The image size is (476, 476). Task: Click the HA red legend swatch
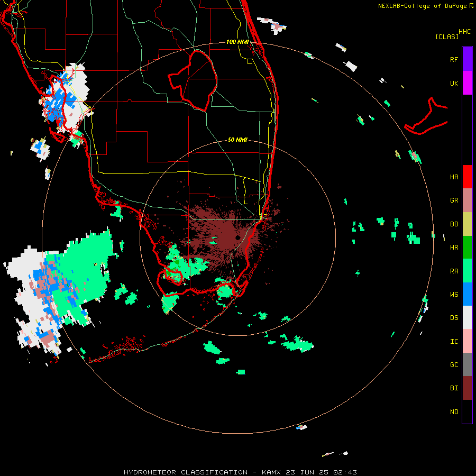[x=467, y=177]
